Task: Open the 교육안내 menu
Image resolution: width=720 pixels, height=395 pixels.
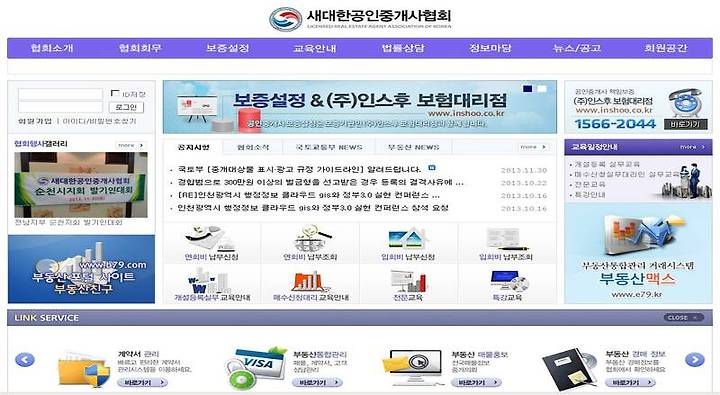Action: (x=315, y=48)
